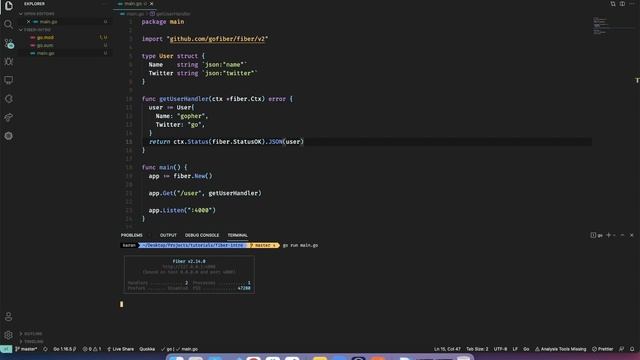
Task: Close main.go in Open Editors list
Action: click(x=28, y=22)
